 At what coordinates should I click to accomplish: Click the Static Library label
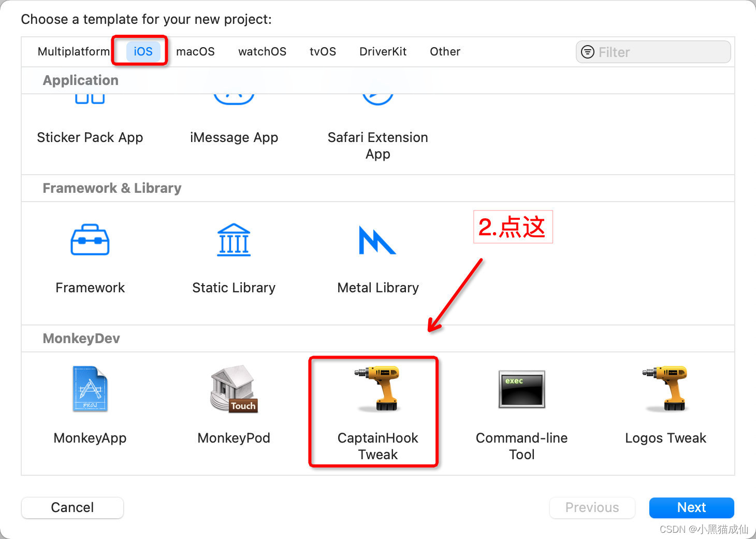(234, 288)
